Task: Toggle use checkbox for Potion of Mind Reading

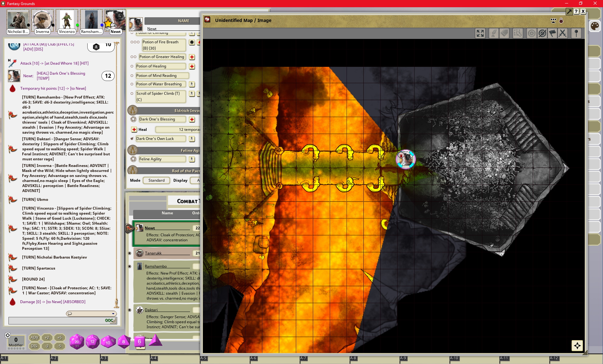Action: [132, 76]
